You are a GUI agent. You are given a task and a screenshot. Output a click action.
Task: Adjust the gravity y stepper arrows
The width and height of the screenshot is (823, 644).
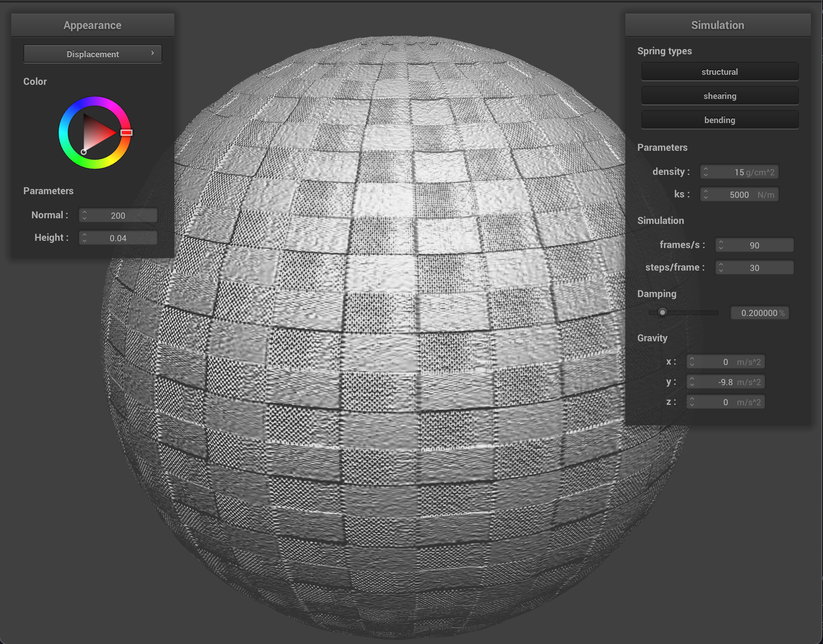[x=692, y=381]
